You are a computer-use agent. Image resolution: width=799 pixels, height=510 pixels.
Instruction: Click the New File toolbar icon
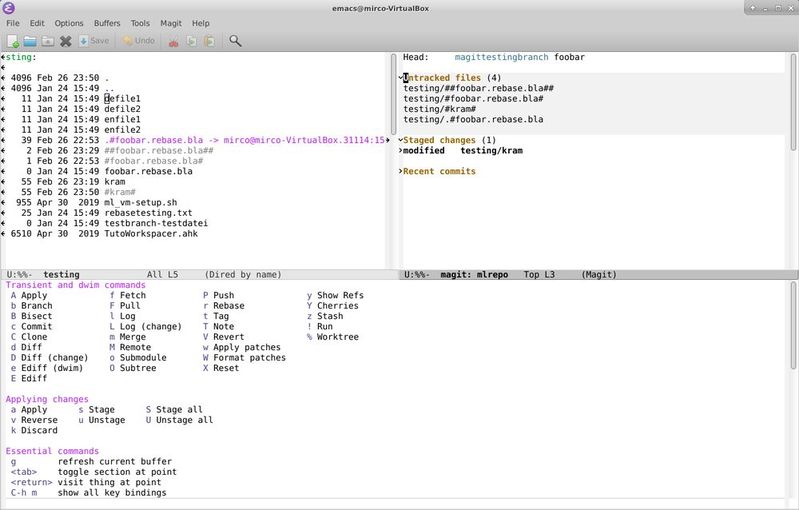(x=13, y=41)
